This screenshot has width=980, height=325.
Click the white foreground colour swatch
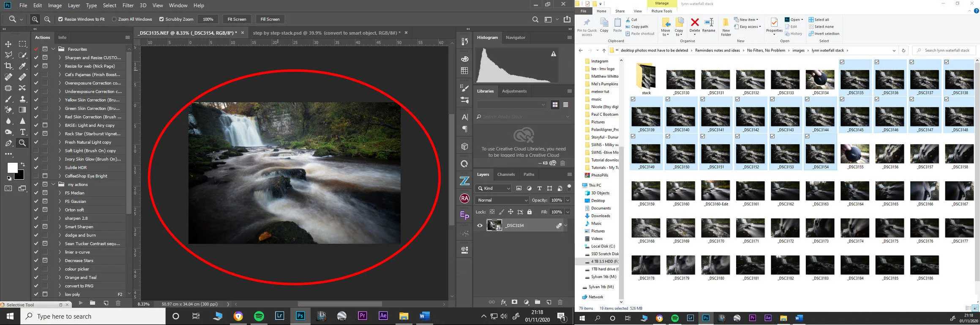point(12,167)
